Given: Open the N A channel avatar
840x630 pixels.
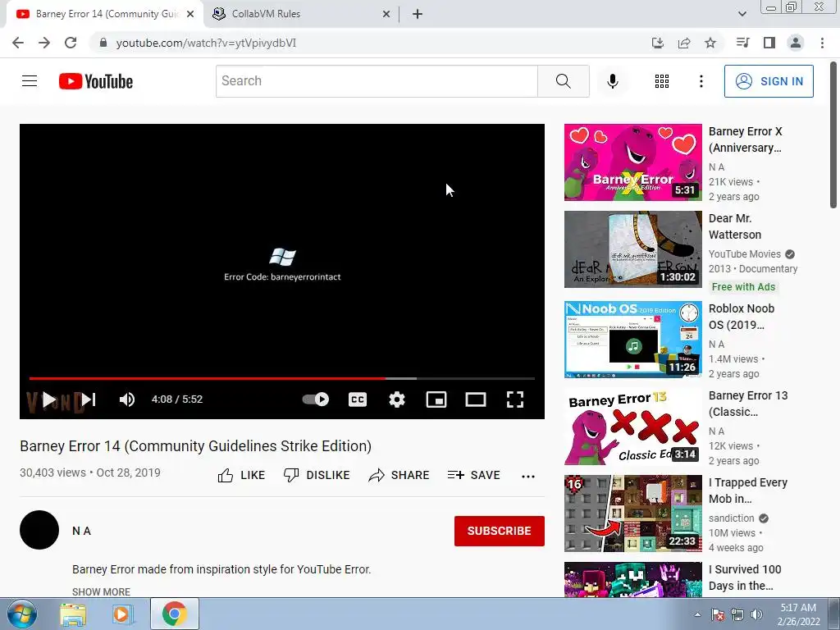Looking at the screenshot, I should (39, 530).
